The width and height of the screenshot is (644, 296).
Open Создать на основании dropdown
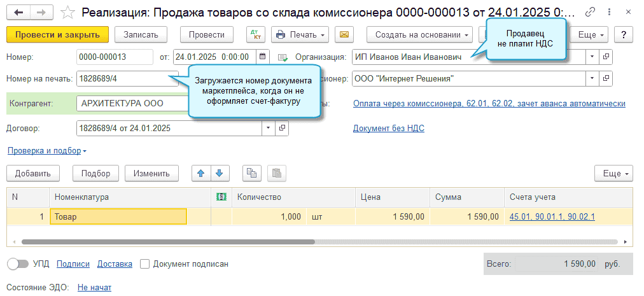(x=420, y=34)
